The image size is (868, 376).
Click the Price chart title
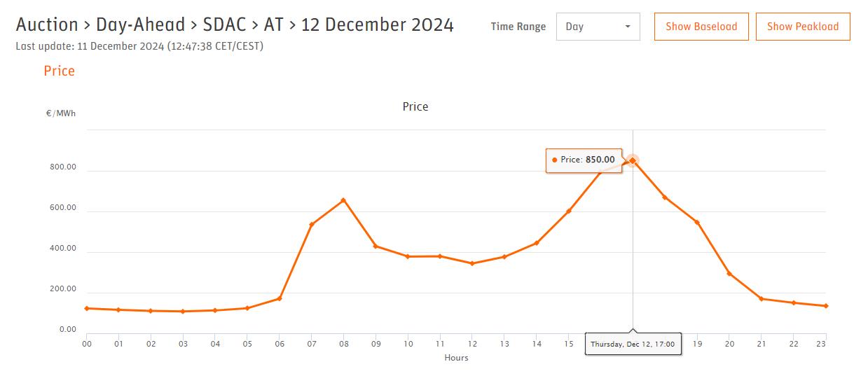pos(415,106)
